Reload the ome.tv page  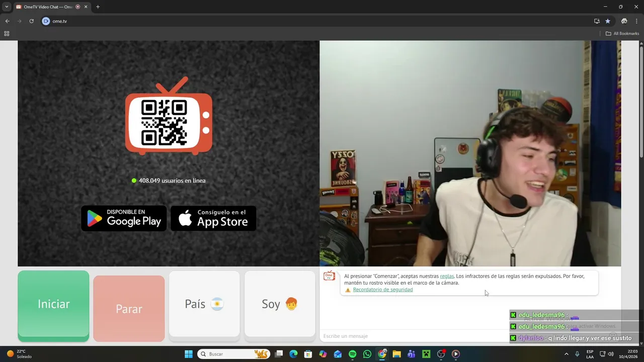coord(31,21)
